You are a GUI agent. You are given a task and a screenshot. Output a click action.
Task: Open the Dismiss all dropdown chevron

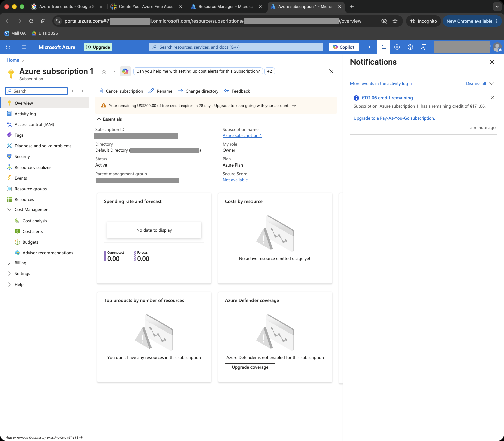point(492,84)
